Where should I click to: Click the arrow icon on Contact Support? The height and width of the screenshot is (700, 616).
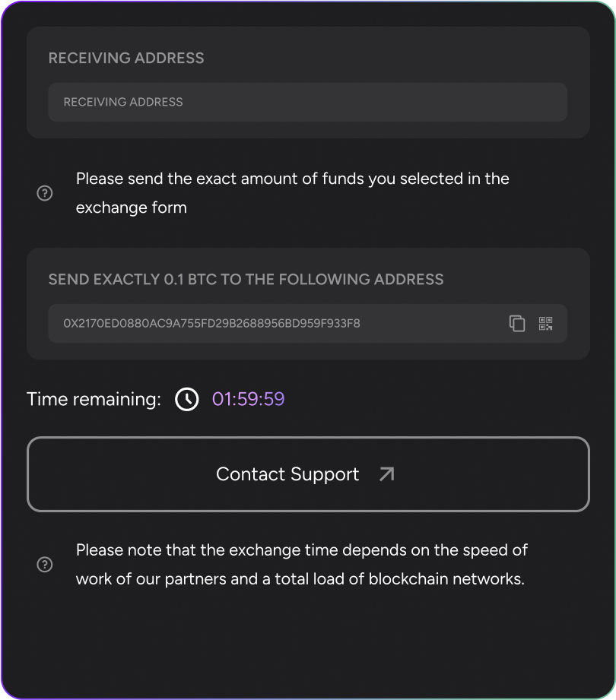pos(386,474)
